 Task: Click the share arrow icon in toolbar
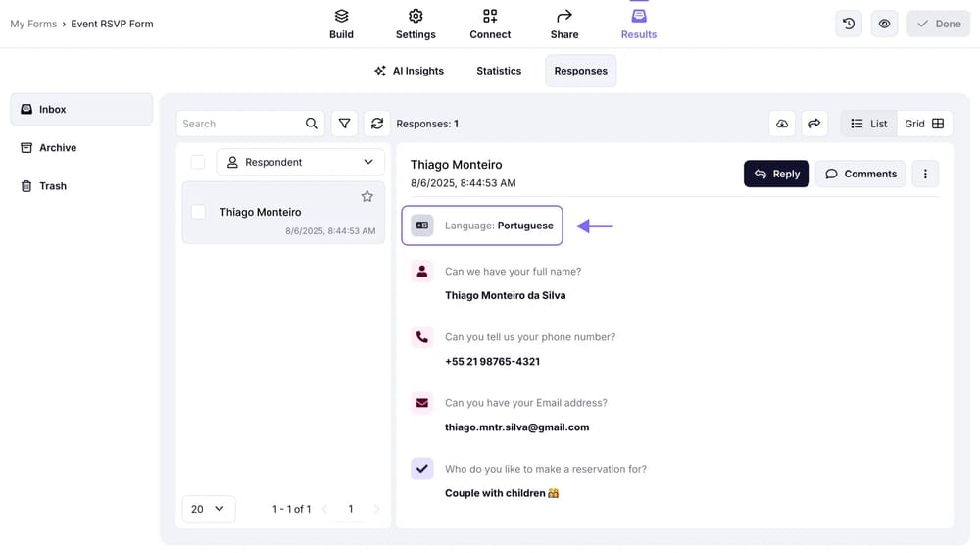(814, 124)
